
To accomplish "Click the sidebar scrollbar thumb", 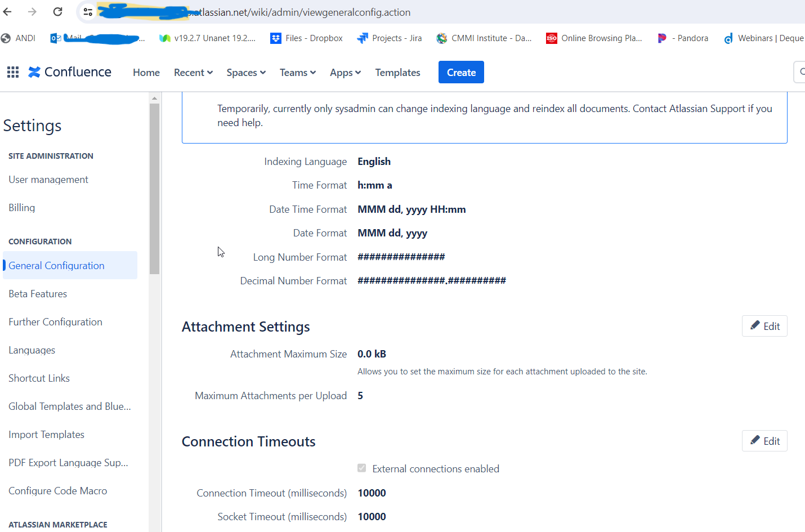I will 154,189.
